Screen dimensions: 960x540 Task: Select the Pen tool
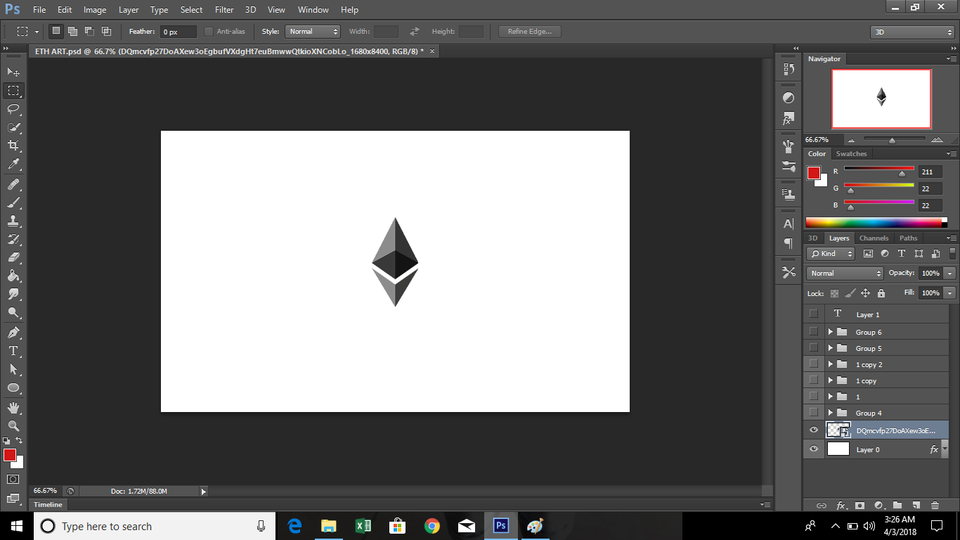click(x=13, y=332)
